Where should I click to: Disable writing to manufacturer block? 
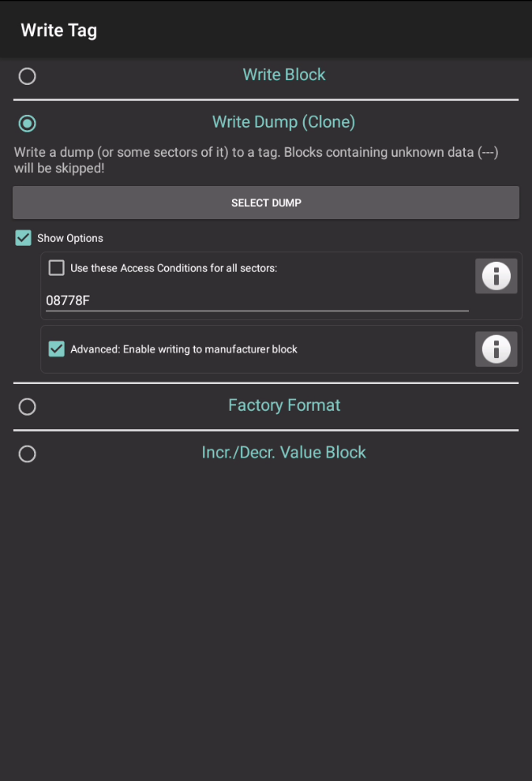56,348
